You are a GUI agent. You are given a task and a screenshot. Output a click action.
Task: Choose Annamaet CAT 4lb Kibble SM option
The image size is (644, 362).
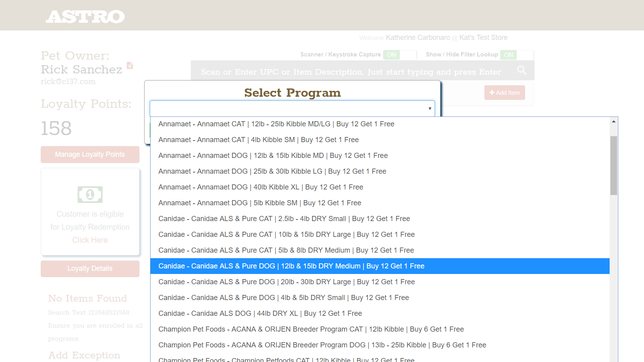[380, 140]
